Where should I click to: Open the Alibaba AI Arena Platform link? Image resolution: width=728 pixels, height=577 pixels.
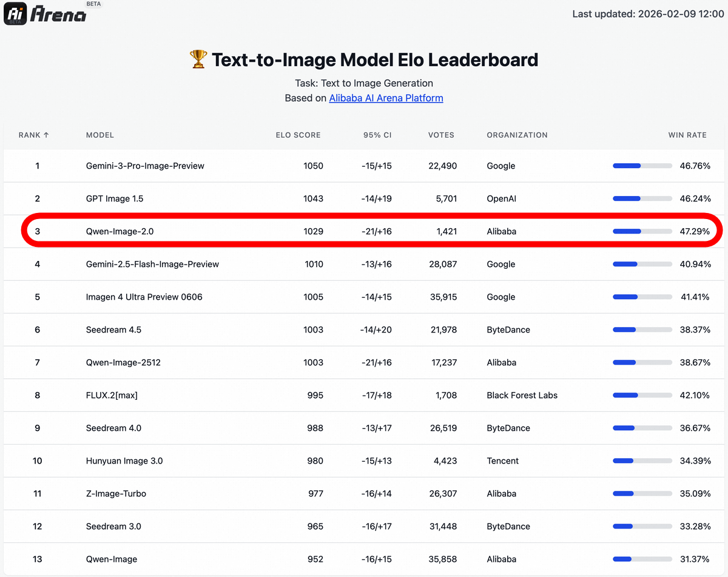point(386,98)
